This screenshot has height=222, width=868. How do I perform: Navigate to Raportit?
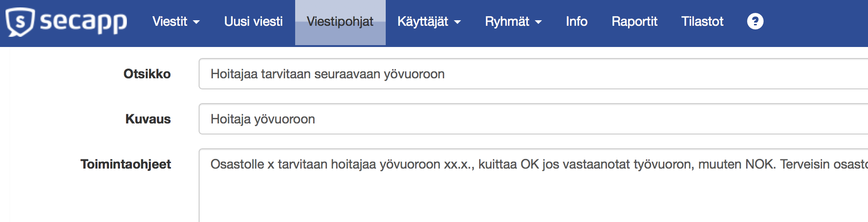[x=634, y=22]
